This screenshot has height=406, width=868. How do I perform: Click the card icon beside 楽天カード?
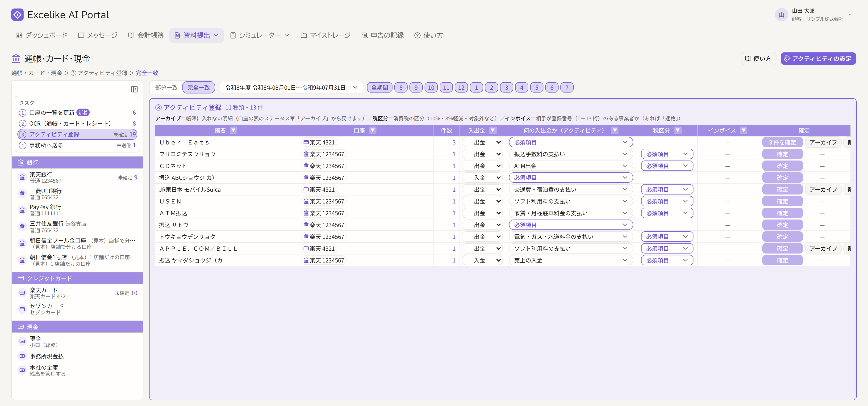click(22, 293)
